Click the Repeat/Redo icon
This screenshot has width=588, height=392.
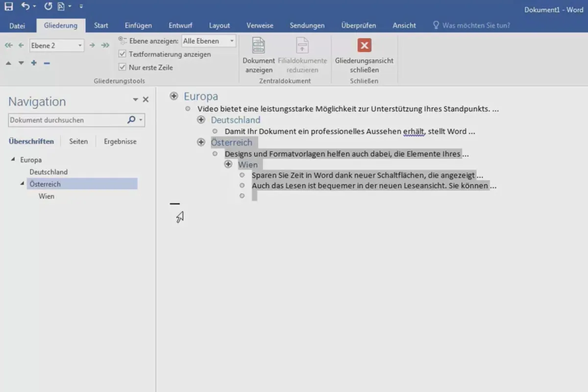point(48,6)
